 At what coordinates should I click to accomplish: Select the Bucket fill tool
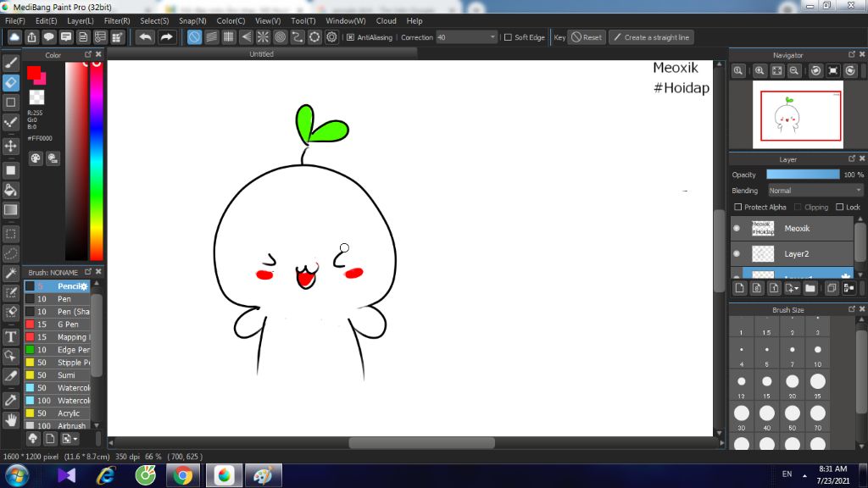(x=10, y=190)
